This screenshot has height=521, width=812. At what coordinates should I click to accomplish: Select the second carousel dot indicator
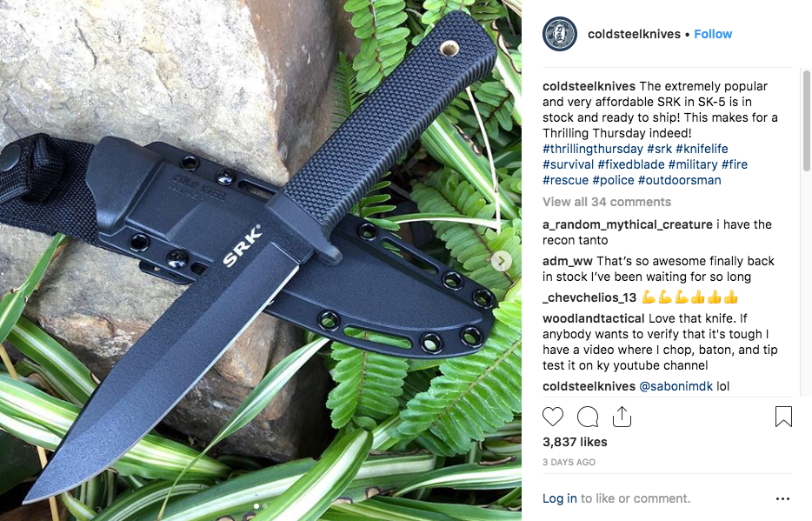265,506
